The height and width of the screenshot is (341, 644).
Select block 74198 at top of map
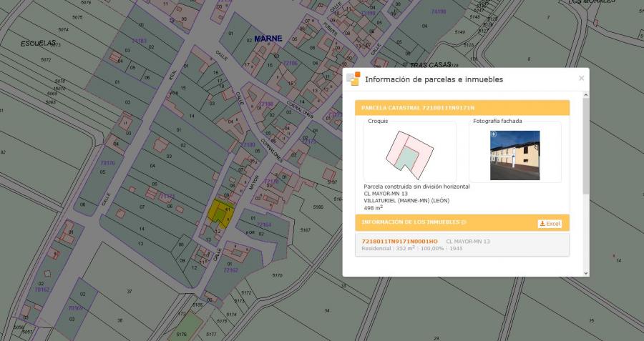click(438, 11)
